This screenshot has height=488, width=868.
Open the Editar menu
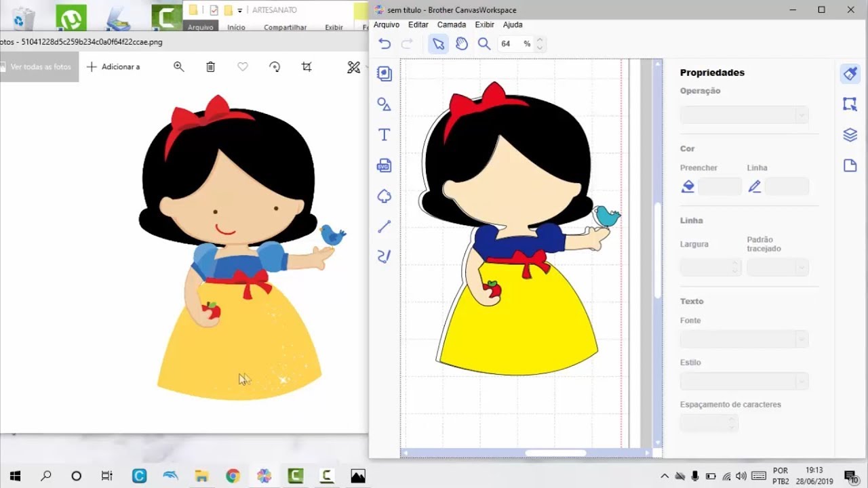pos(418,24)
